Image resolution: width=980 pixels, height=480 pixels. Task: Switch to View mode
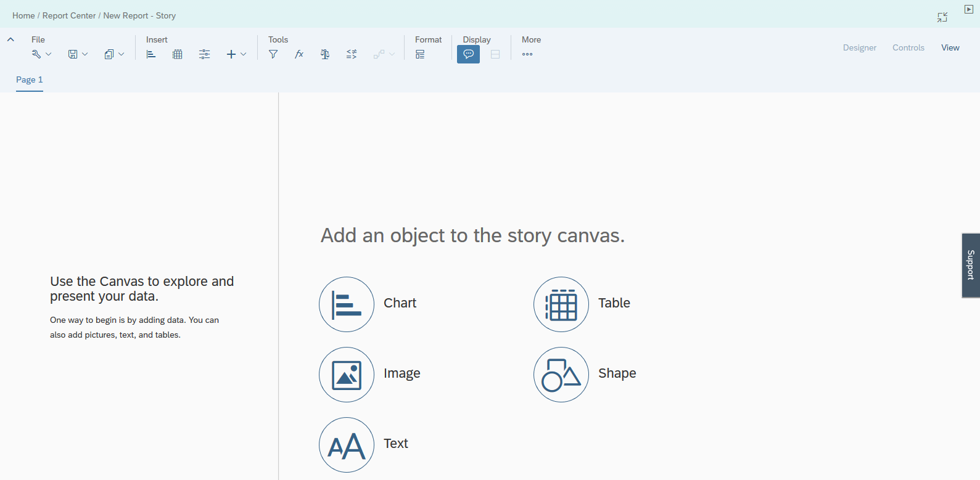[950, 47]
